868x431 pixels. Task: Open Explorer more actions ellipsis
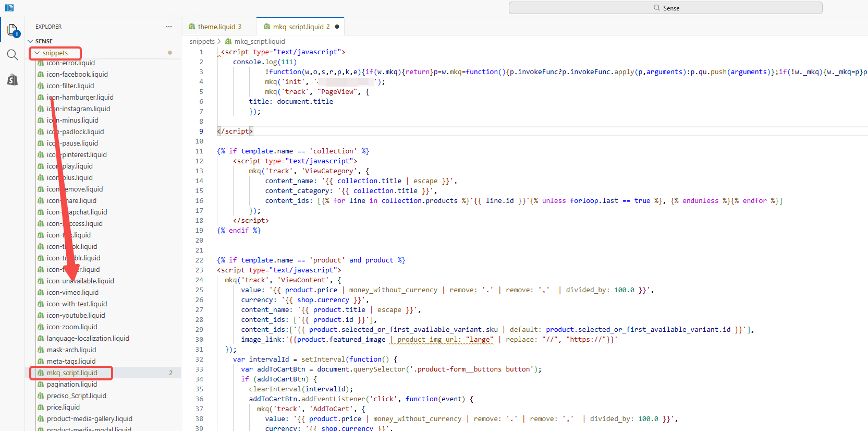169,27
